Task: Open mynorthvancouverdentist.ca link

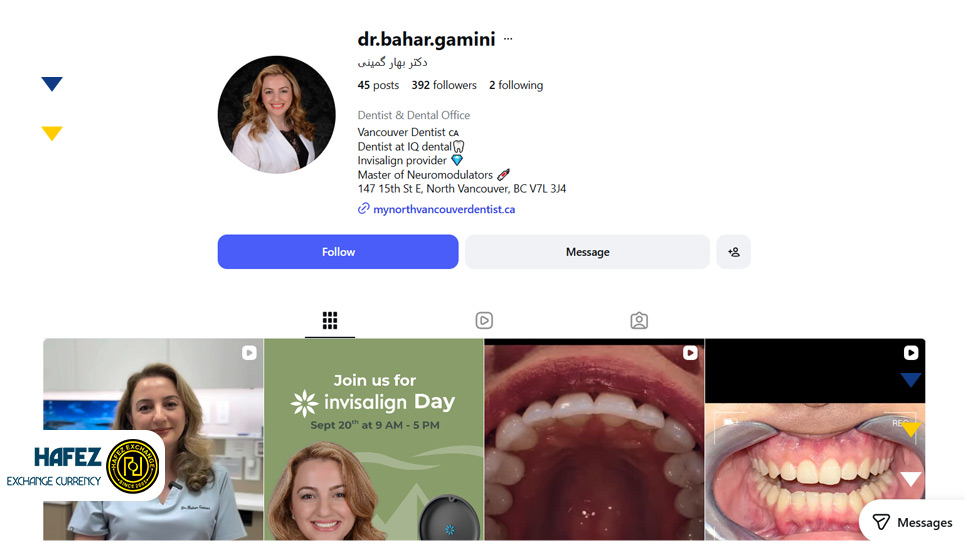Action: [x=444, y=209]
